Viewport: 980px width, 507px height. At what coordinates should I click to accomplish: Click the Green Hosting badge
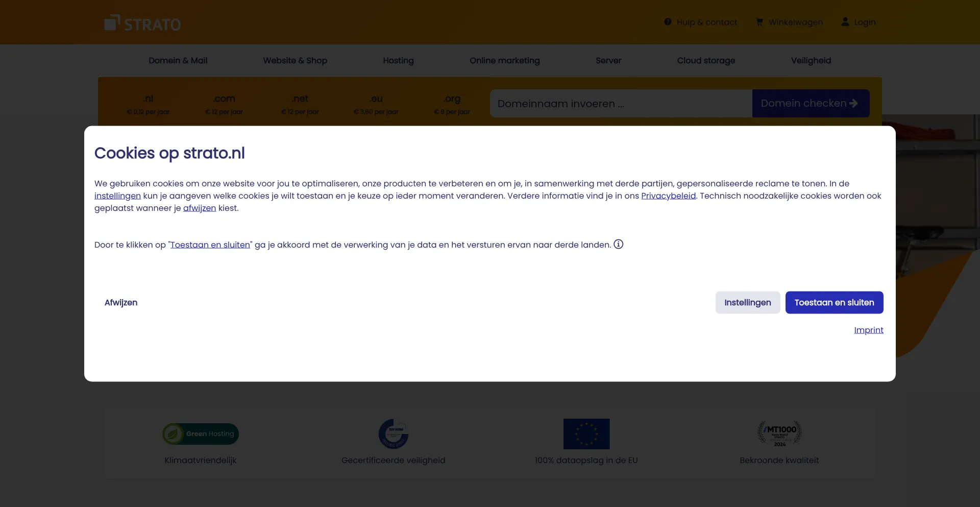(201, 434)
